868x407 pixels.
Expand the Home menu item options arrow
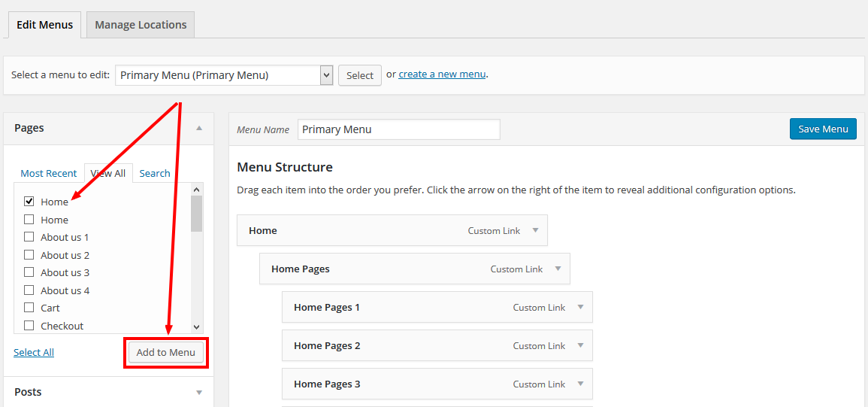535,230
